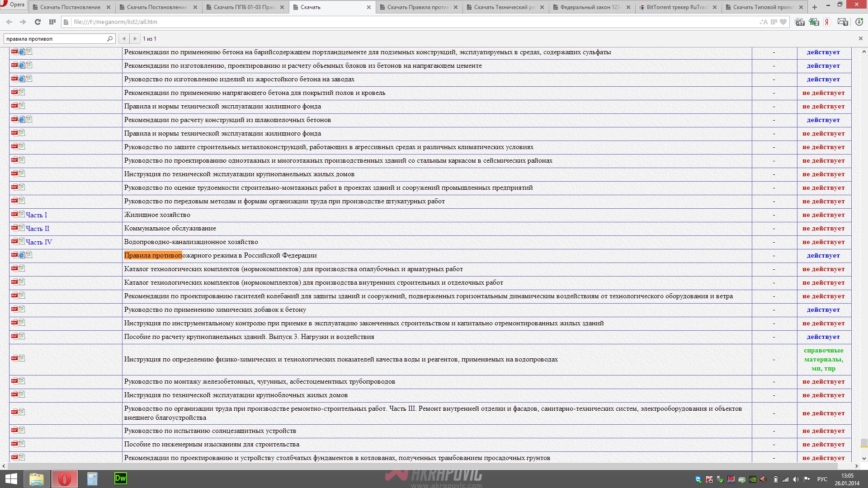This screenshot has width=868, height=488.
Task: Open Dreamweaver from the taskbar
Action: [120, 479]
